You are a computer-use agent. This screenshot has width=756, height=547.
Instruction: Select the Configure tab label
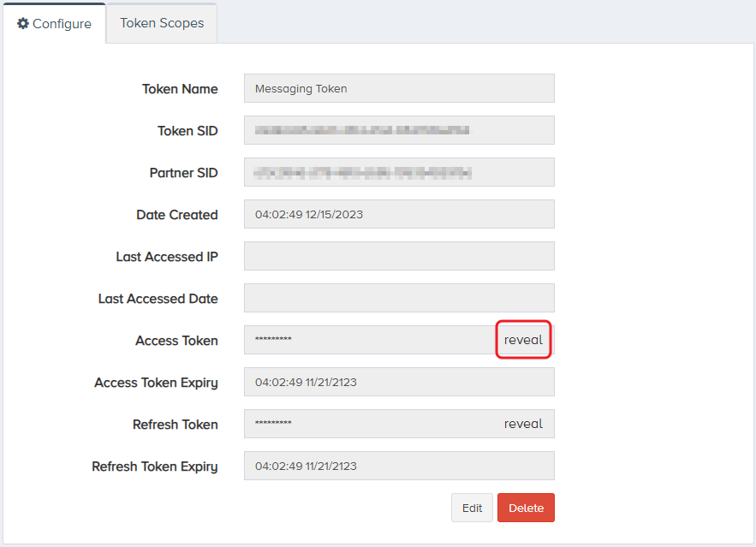[x=62, y=24]
